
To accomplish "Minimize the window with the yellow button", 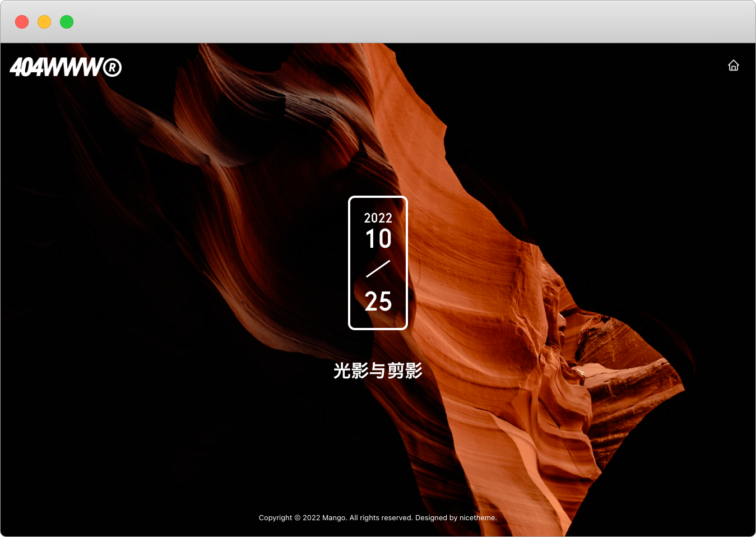I will pos(44,22).
